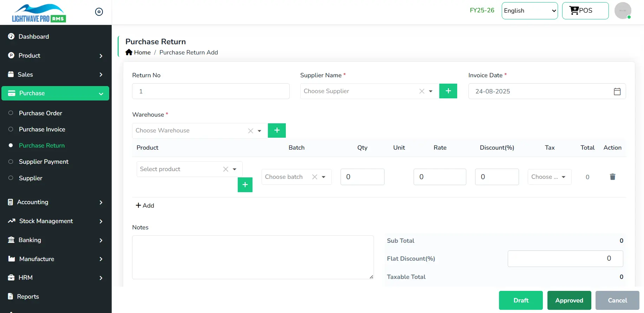The height and width of the screenshot is (313, 644).
Task: Save the return as Draft
Action: tap(521, 300)
